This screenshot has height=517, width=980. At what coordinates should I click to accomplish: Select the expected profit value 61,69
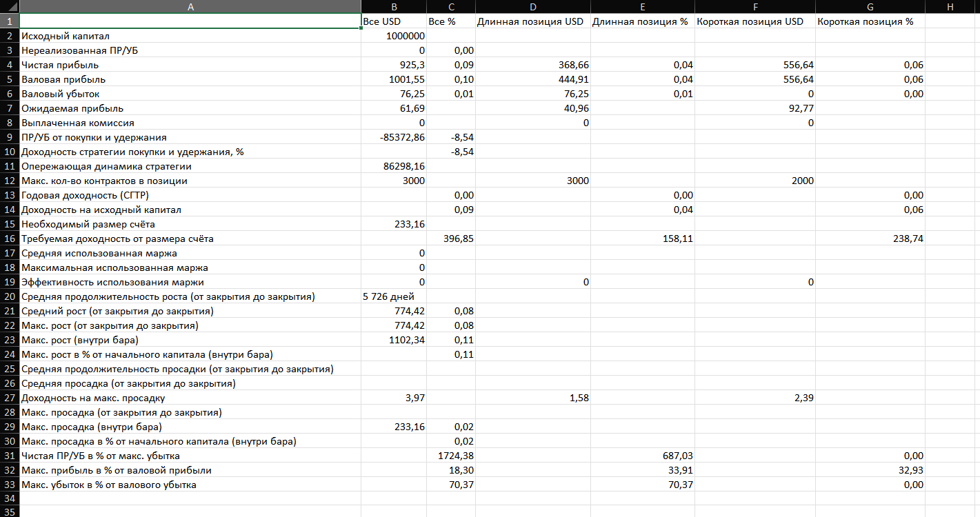[x=394, y=108]
